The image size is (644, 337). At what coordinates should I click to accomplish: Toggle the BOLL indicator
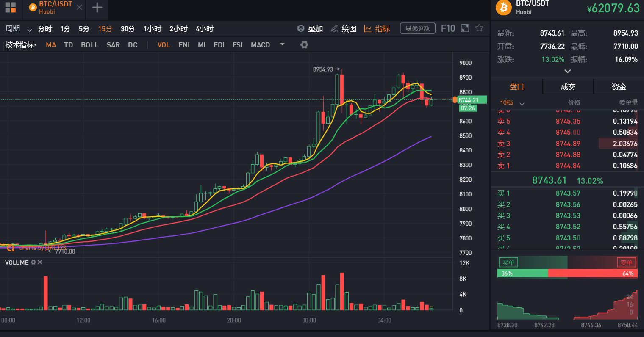coord(89,44)
